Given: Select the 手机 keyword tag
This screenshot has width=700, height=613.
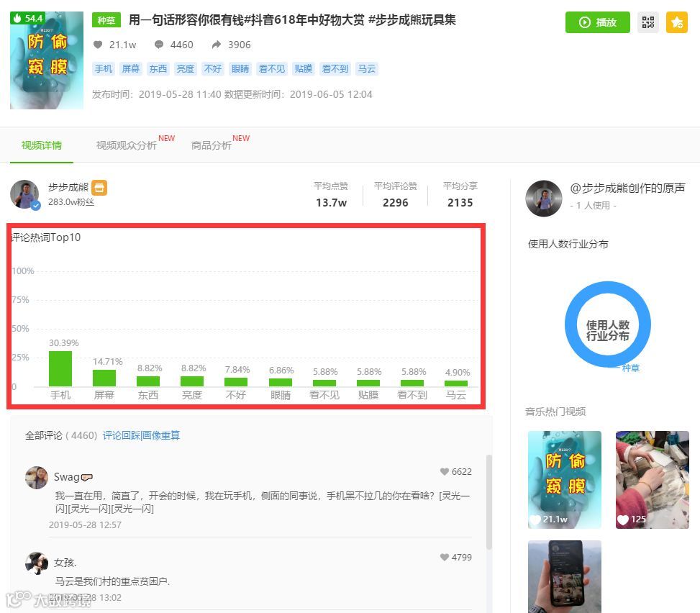Looking at the screenshot, I should pyautogui.click(x=104, y=69).
